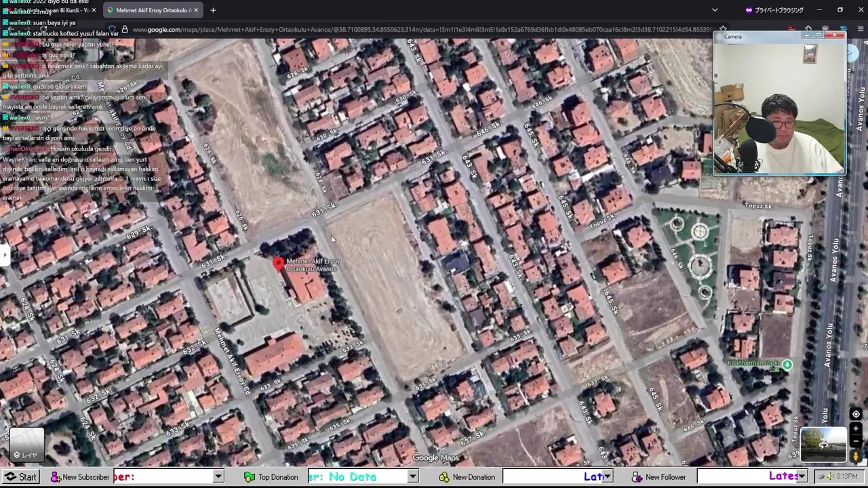
Task: Click the Kalınhatman Parkı green marker
Action: coord(787,365)
